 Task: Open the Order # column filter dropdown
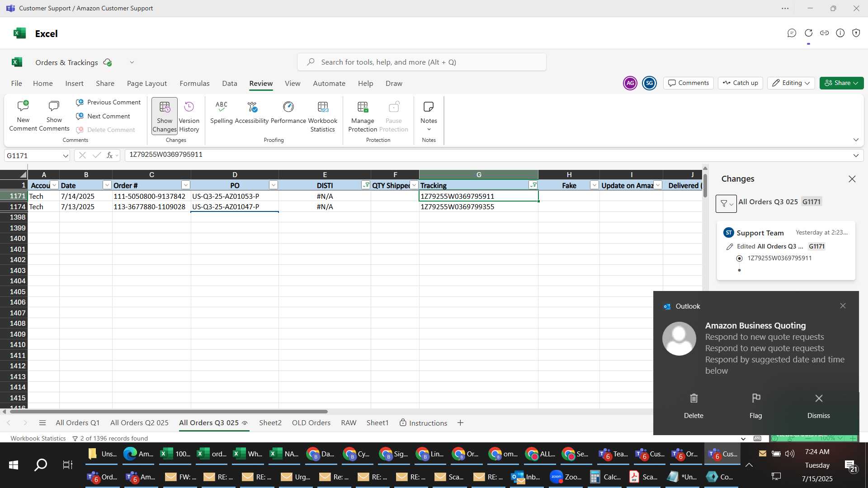186,185
